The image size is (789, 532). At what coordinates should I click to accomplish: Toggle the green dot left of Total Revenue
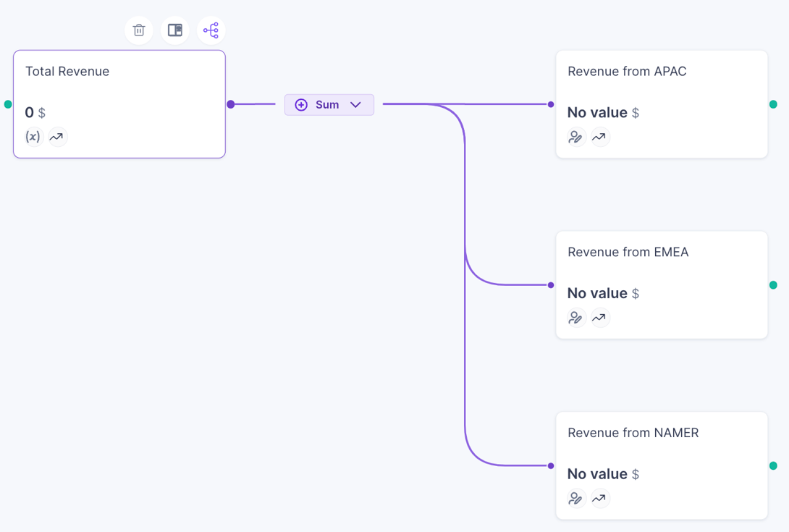click(x=7, y=104)
